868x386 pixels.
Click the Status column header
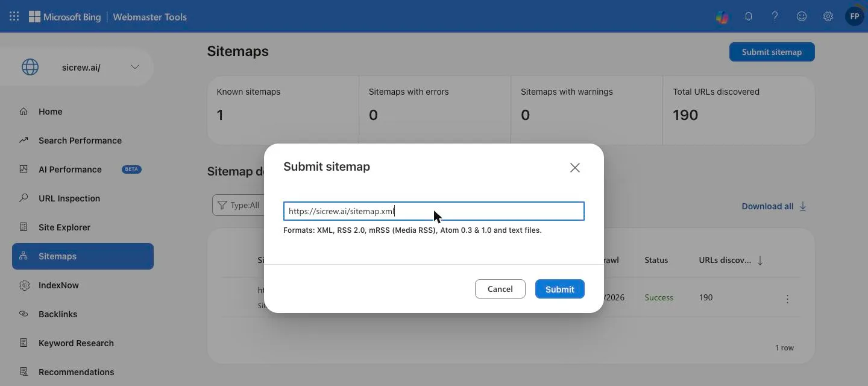pos(656,261)
